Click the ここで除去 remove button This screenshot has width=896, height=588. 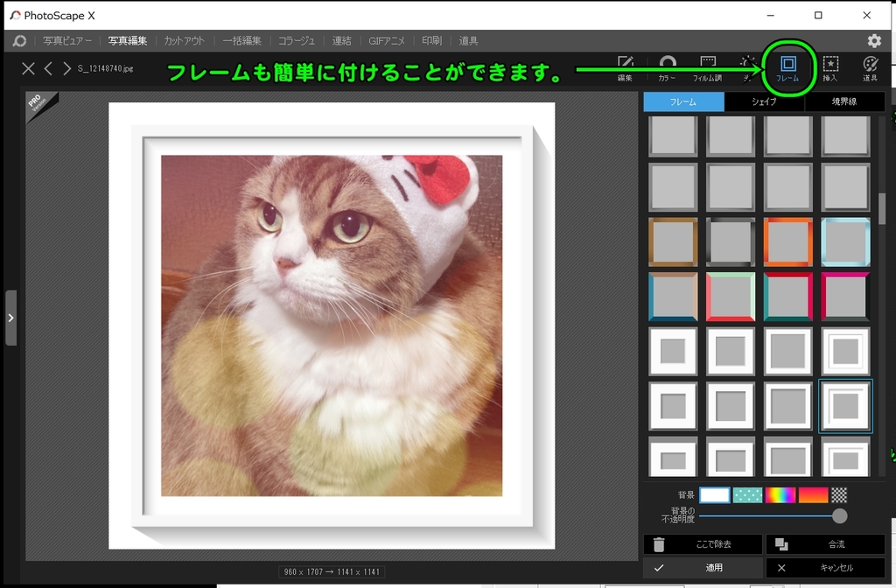703,544
